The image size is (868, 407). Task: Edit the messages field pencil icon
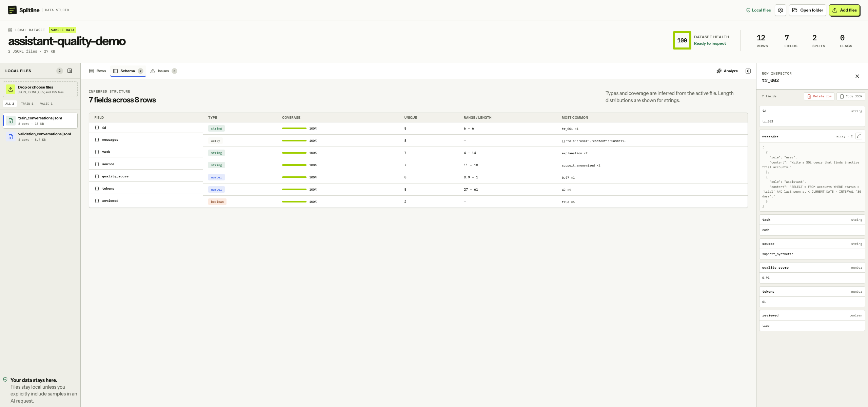[x=859, y=136]
